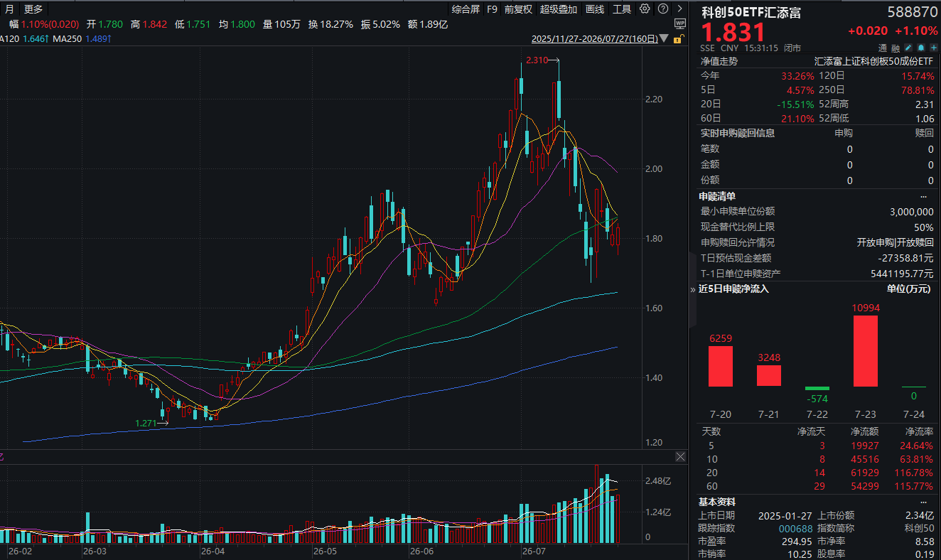The height and width of the screenshot is (560, 941).
Task: Open the help question mark icon
Action: coord(662,9)
